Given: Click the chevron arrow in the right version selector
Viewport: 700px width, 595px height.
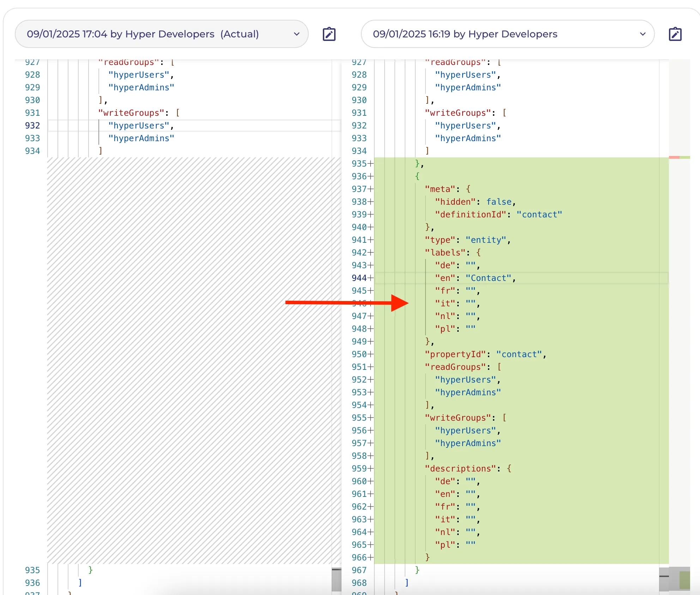Looking at the screenshot, I should (x=643, y=34).
